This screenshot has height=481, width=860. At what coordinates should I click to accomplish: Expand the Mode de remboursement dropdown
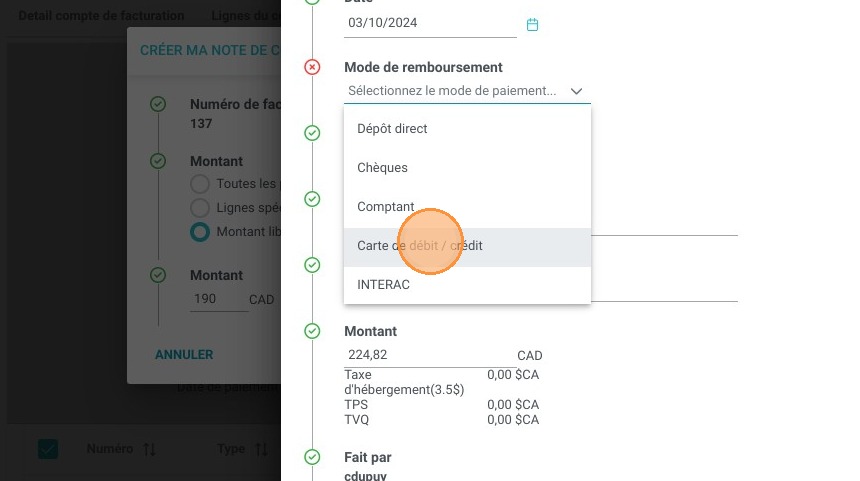pos(466,91)
